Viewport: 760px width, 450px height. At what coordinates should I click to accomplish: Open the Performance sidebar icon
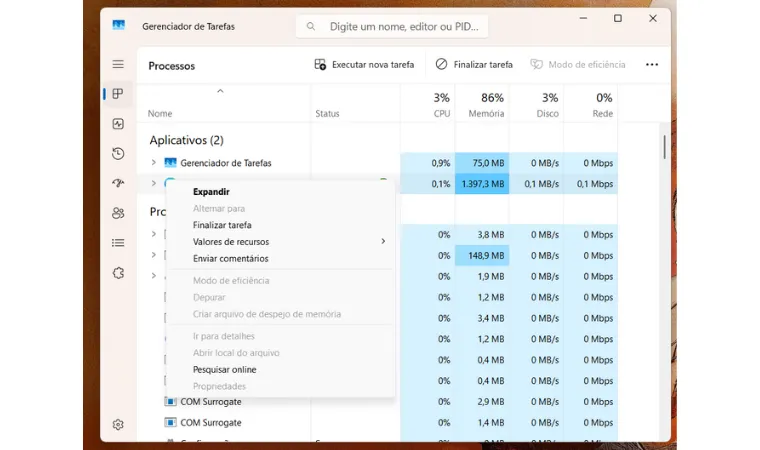tap(118, 124)
